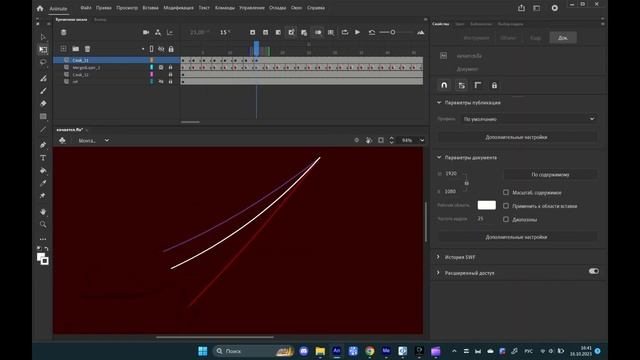Click the magnet snapping icon in properties

(x=444, y=85)
